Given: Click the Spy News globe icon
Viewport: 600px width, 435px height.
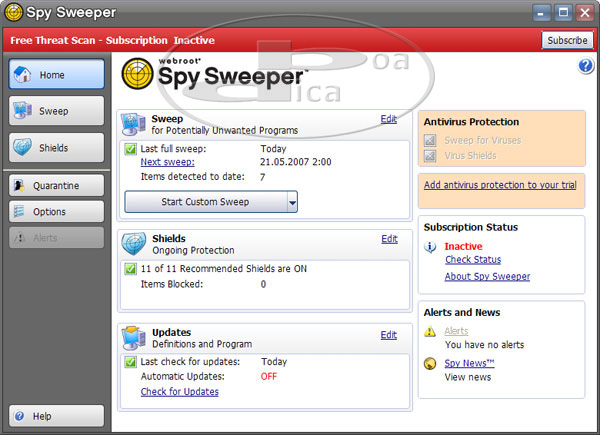Looking at the screenshot, I should pyautogui.click(x=430, y=363).
